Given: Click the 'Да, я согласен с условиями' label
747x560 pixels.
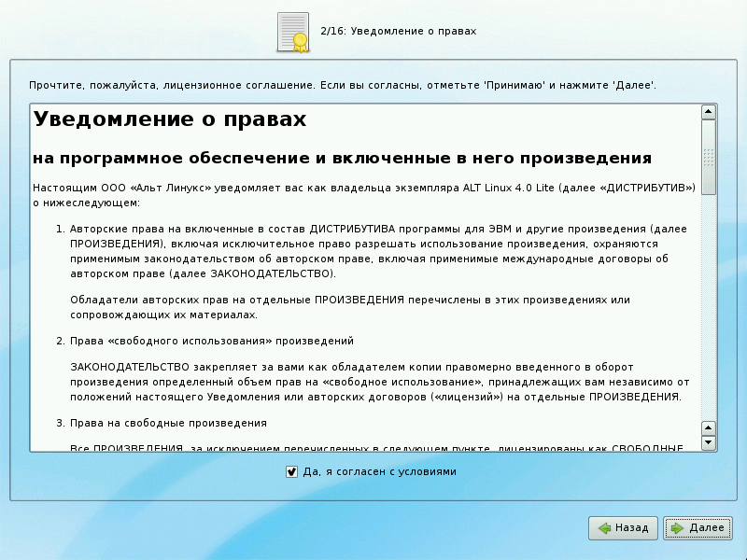Looking at the screenshot, I should click(x=379, y=472).
